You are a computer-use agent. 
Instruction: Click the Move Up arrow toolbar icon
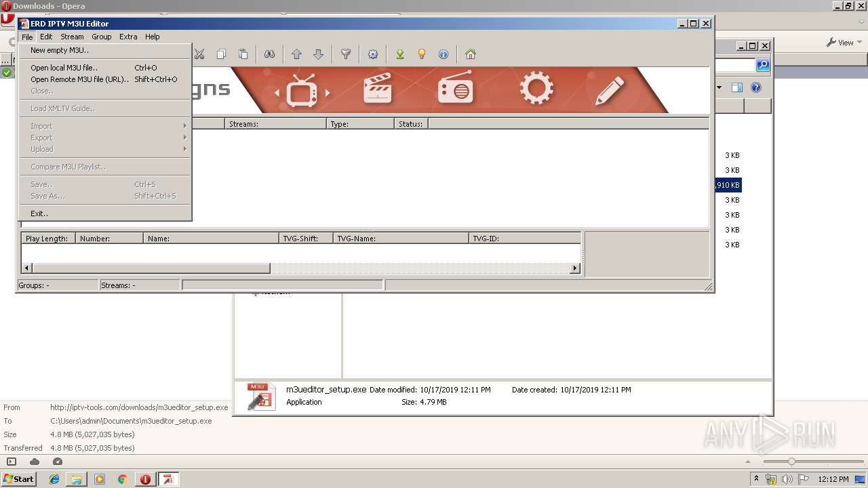(x=296, y=54)
